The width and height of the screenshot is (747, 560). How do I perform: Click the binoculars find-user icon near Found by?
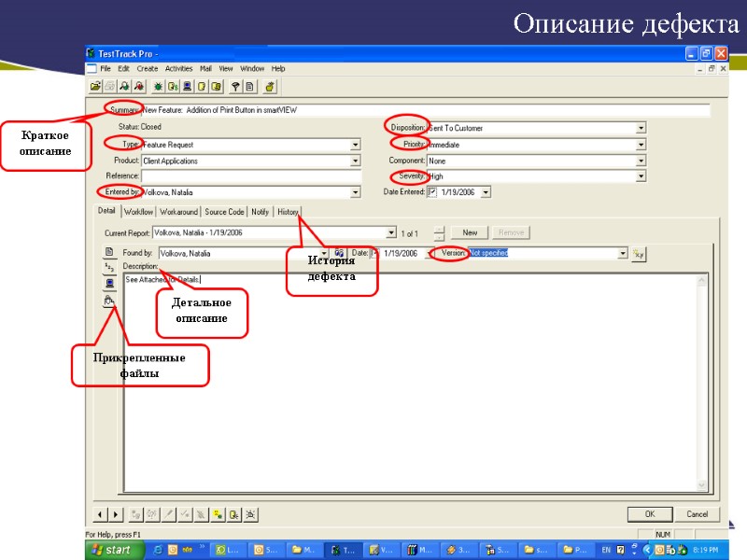[339, 253]
